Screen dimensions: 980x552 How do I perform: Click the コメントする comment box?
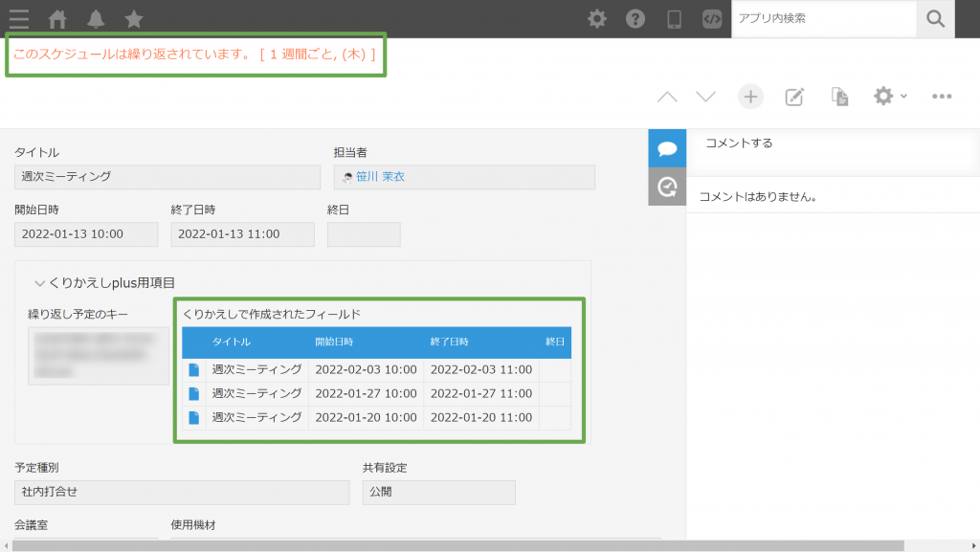(x=834, y=152)
